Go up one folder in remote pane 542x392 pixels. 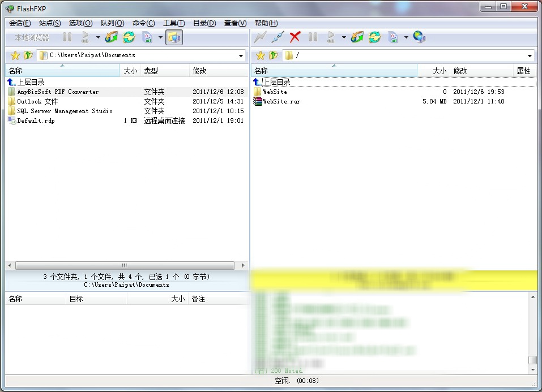[x=274, y=55]
